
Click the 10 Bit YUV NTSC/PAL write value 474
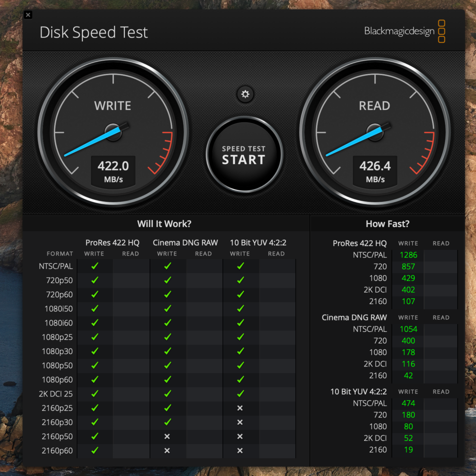[x=408, y=403]
